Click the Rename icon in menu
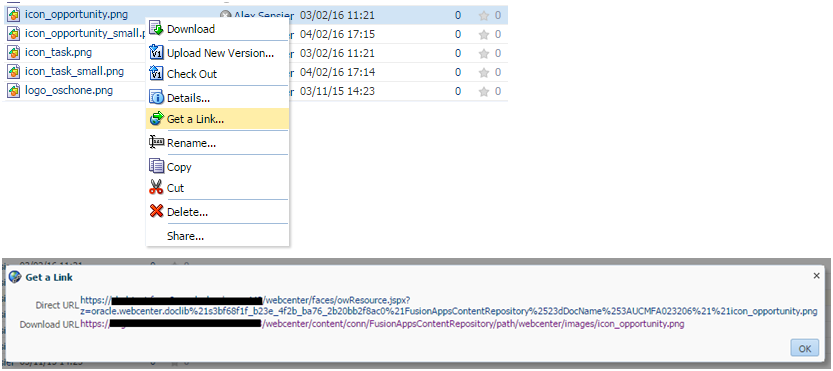 (x=156, y=143)
